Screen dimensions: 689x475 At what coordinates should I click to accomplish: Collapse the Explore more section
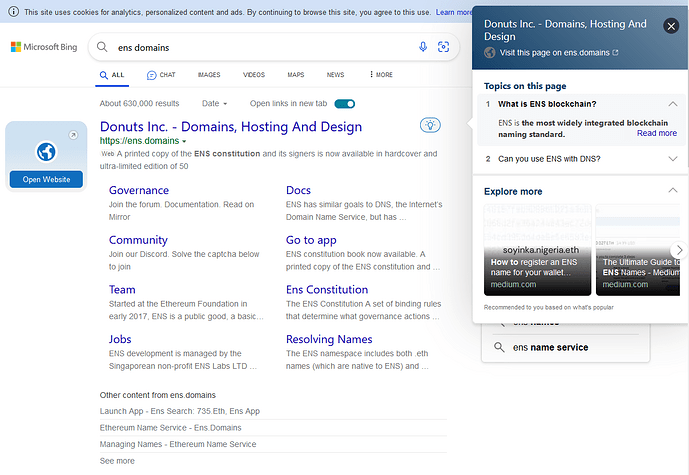(x=672, y=191)
